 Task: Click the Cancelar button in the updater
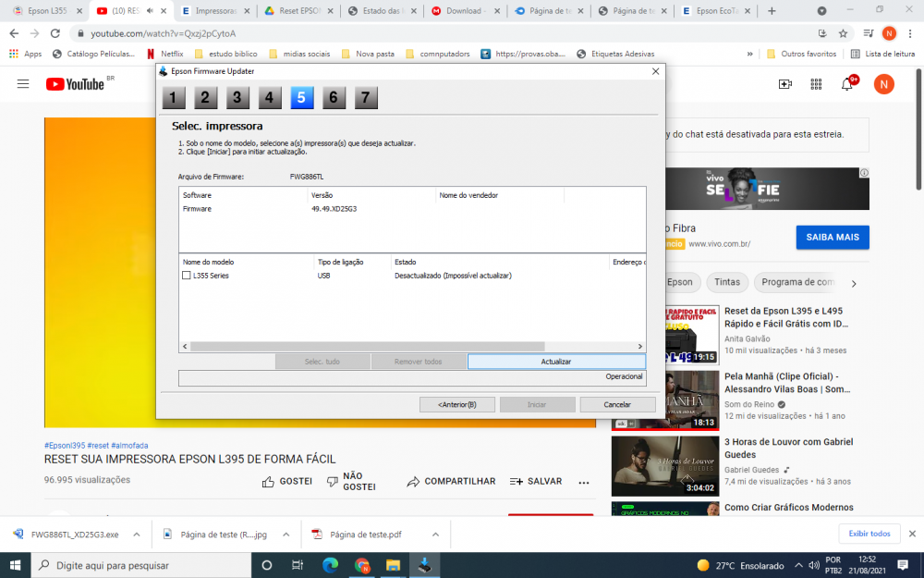[617, 405]
